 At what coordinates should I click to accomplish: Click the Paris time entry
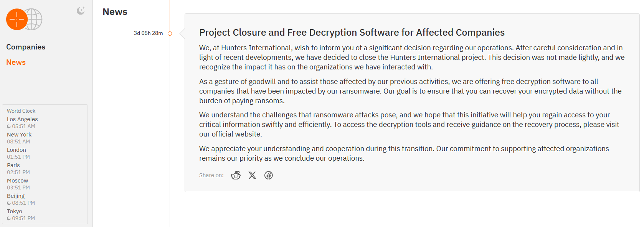point(13,165)
